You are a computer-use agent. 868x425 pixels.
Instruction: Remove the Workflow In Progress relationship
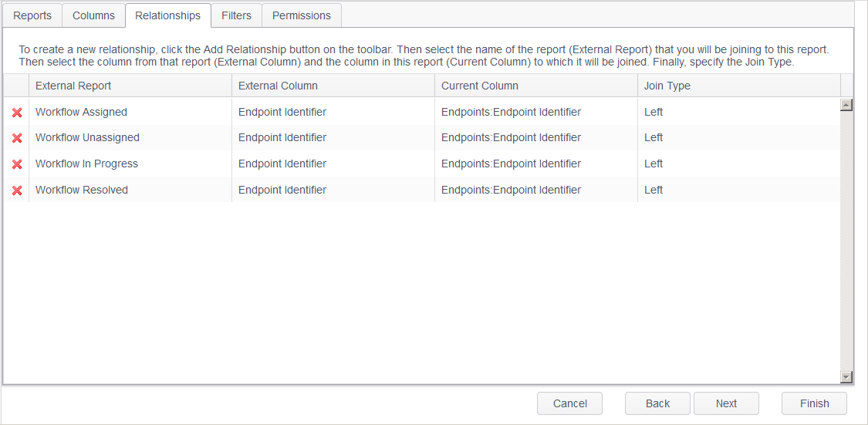coord(17,164)
